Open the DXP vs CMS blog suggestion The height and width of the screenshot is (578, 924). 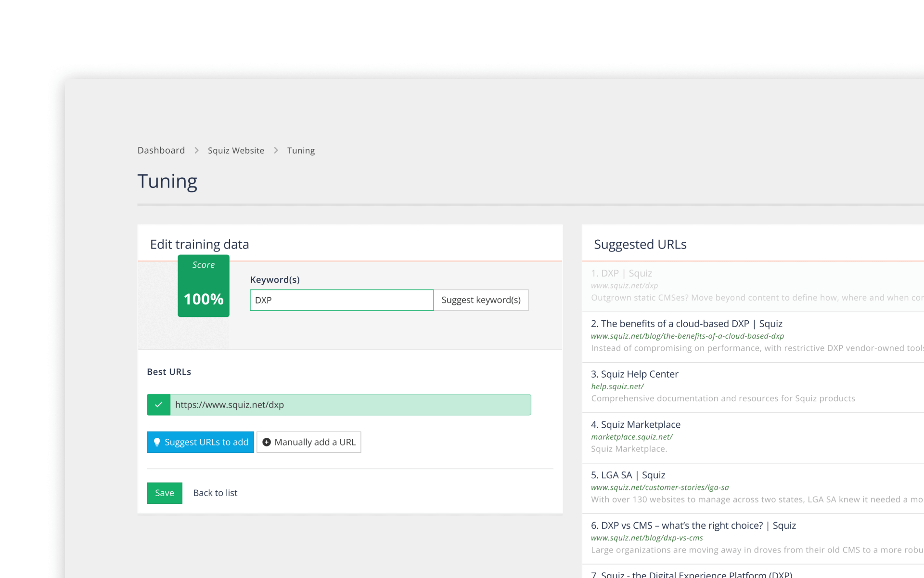[693, 525]
